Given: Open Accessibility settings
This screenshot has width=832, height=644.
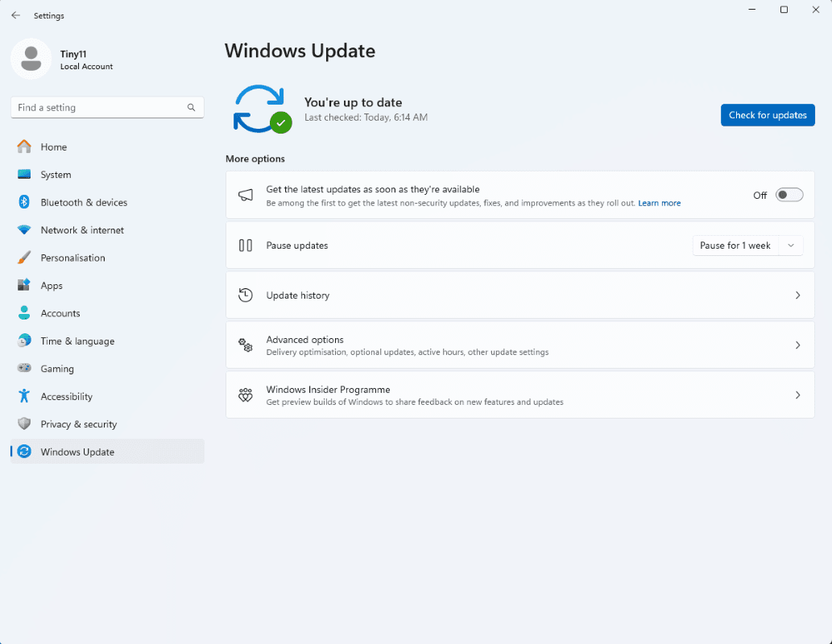Looking at the screenshot, I should point(107,396).
